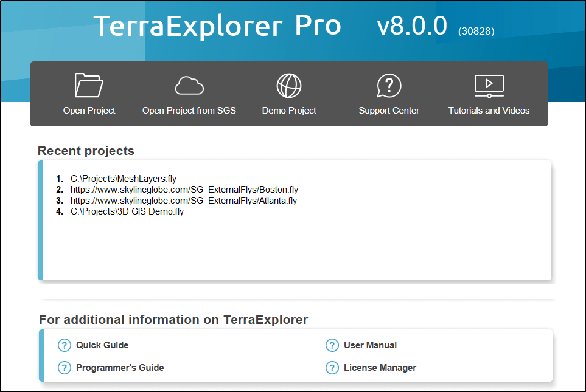Click the question icon beside License Manager

click(332, 368)
